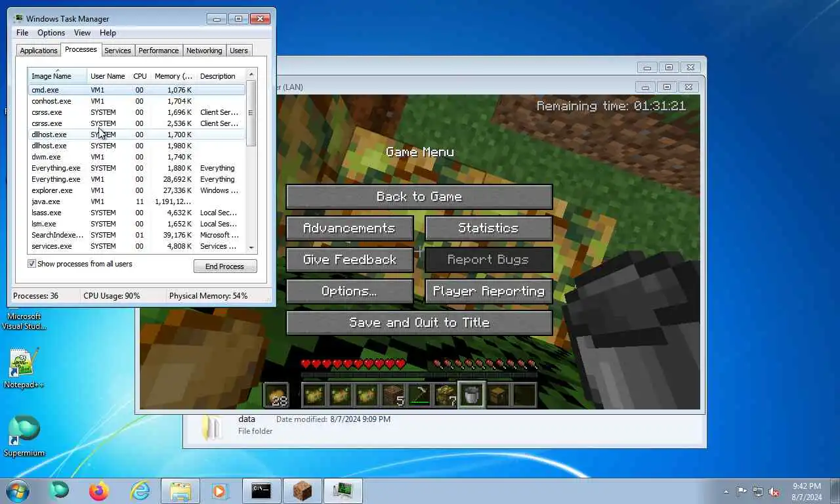Click the network tray icon
840x504 pixels.
[758, 491]
